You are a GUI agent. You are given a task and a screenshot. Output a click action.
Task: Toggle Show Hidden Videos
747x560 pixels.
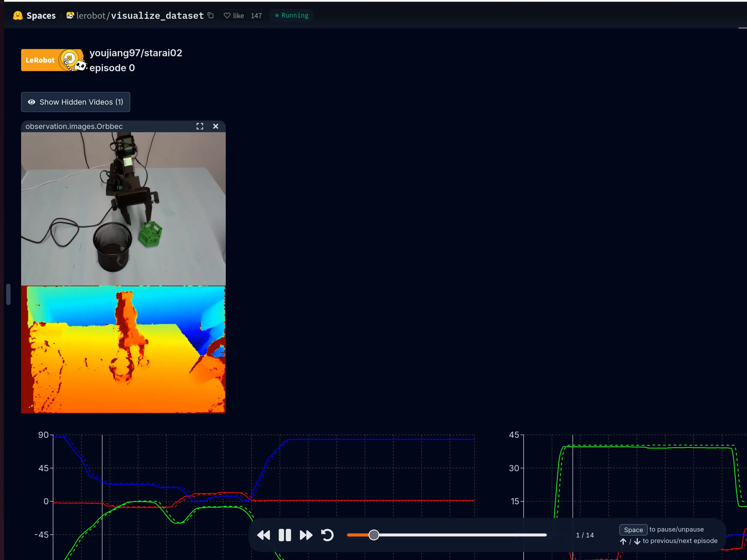click(x=75, y=102)
